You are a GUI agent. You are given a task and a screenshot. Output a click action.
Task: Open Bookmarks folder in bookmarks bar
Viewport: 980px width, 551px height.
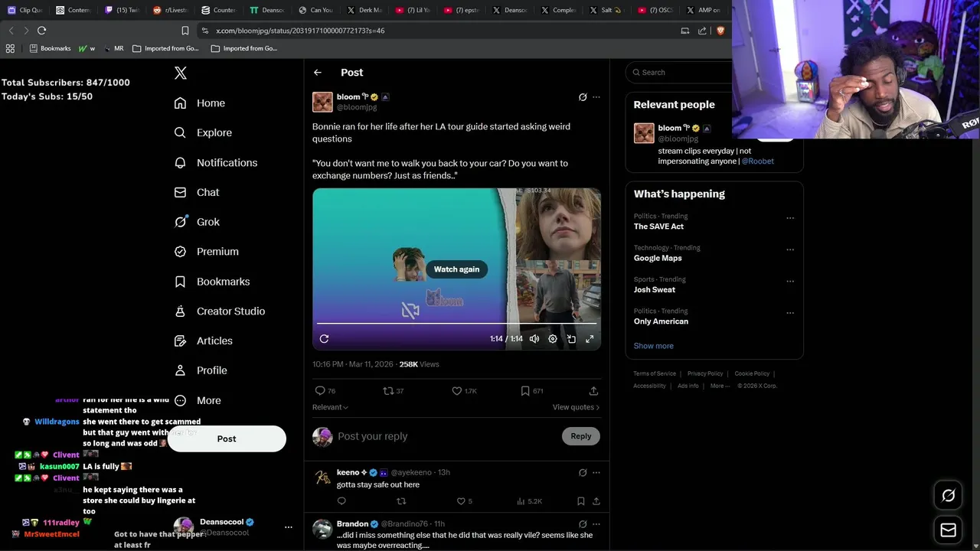pyautogui.click(x=50, y=48)
